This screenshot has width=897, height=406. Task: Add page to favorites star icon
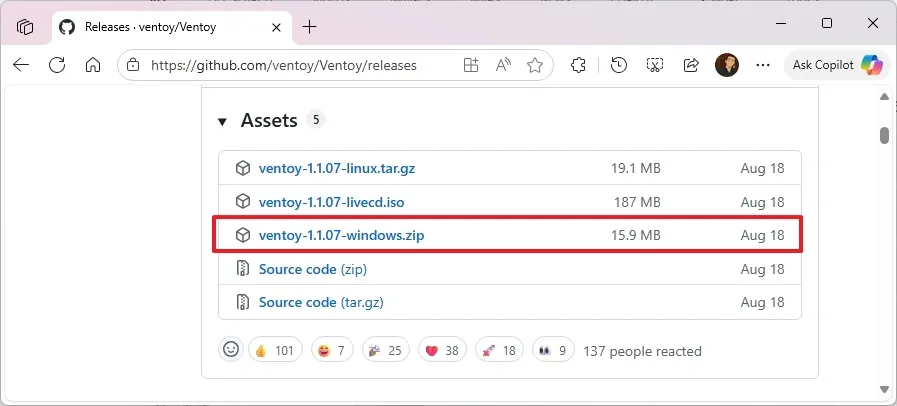tap(535, 65)
